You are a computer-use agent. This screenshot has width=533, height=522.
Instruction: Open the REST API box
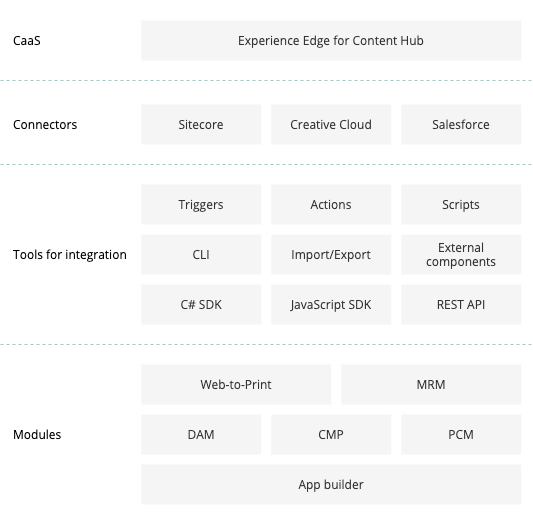(461, 304)
